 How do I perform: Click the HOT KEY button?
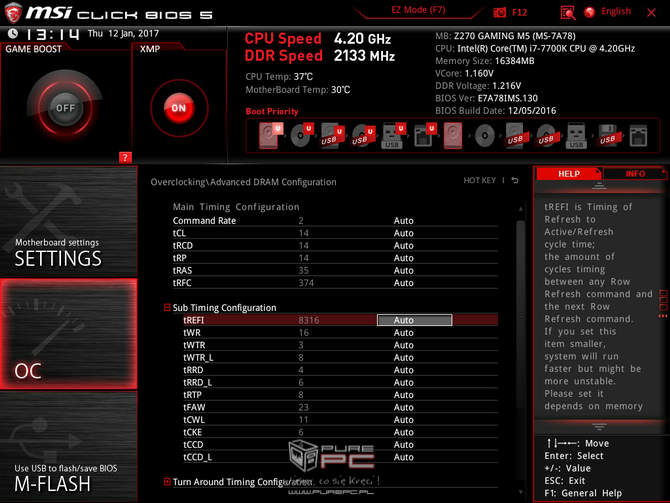click(479, 180)
